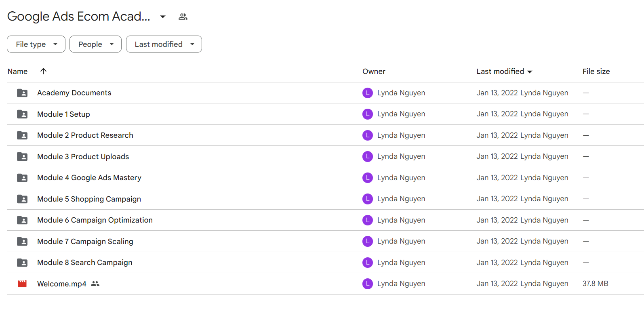The height and width of the screenshot is (324, 644).
Task: Click the Module 7 Campaign Scaling folder icon
Action: [x=22, y=242]
